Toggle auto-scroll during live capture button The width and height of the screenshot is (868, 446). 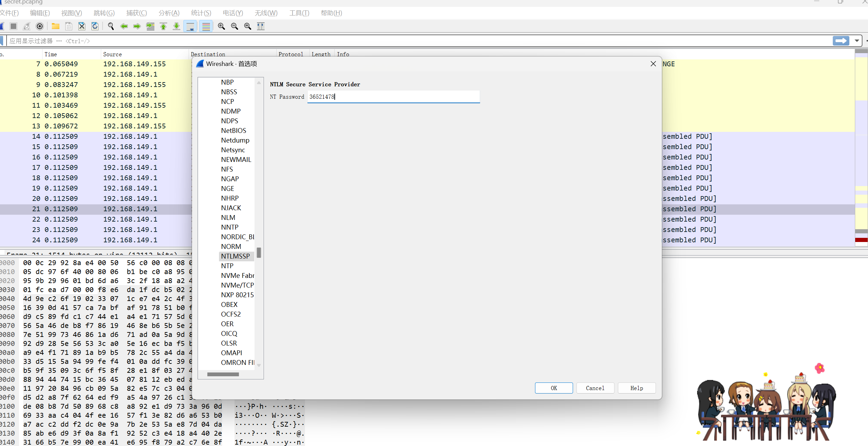tap(190, 26)
